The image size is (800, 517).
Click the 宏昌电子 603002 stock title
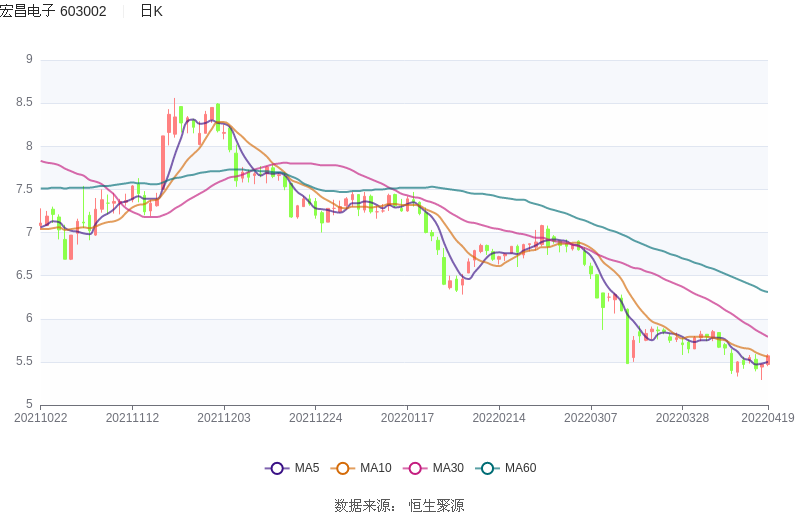click(53, 11)
